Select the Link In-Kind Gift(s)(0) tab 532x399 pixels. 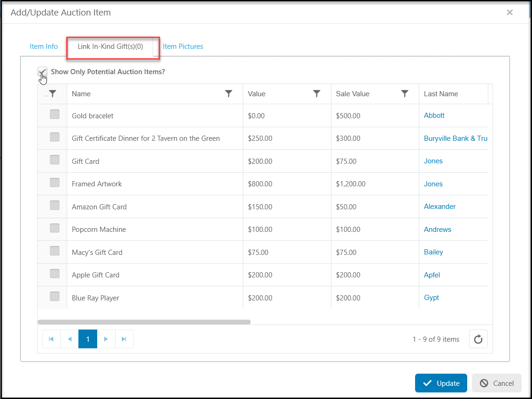pyautogui.click(x=110, y=46)
